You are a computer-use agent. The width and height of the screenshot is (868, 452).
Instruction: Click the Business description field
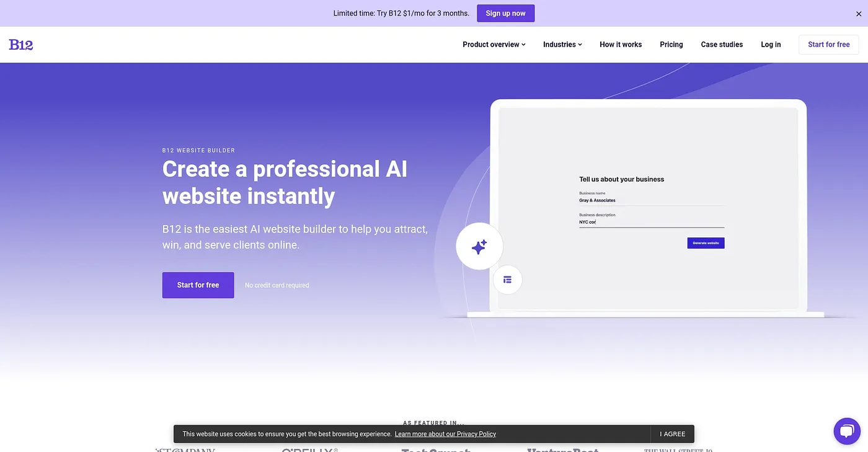click(x=652, y=222)
